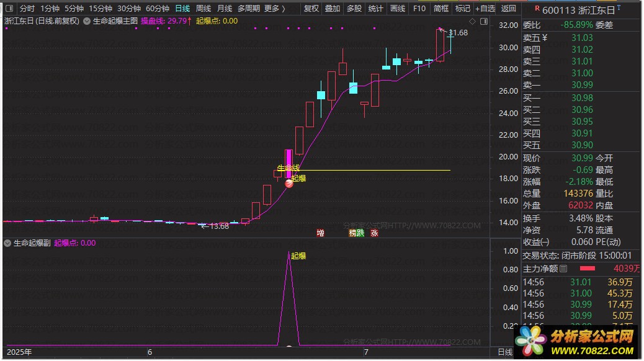Activate the 画线 drawing tool

click(x=397, y=8)
